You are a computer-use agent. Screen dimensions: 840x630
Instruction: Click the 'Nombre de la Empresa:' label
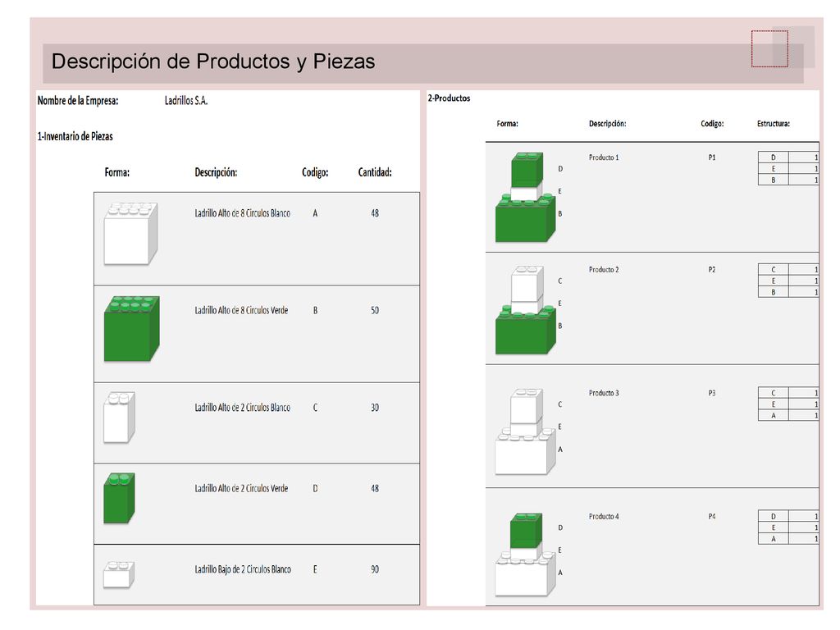78,101
